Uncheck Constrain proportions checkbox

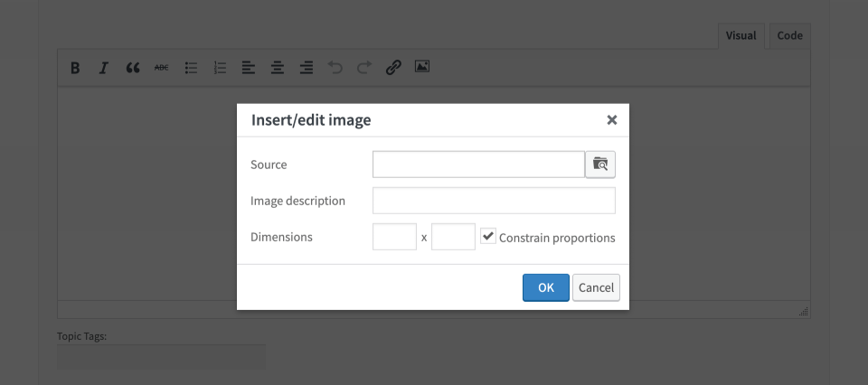tap(487, 237)
